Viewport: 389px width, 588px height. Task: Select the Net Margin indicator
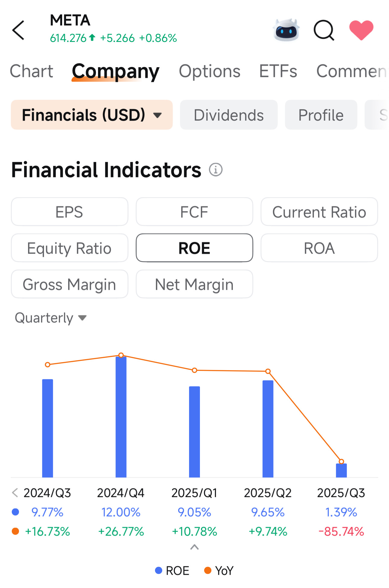tap(194, 284)
